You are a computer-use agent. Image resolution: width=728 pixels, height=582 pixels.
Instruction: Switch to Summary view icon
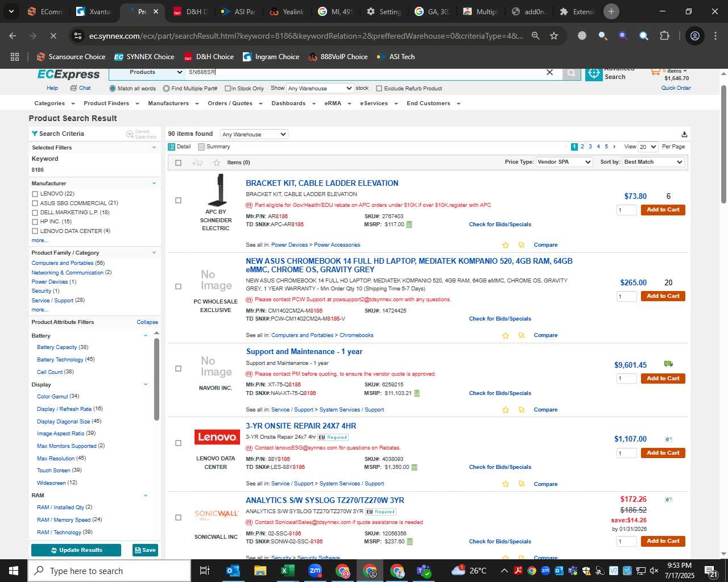(x=201, y=147)
